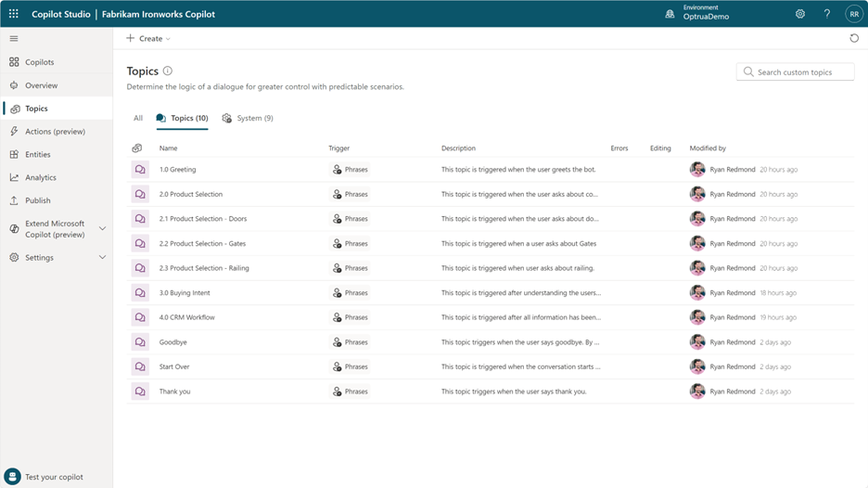Click the Copilot Studio title
868x488 pixels.
pos(61,14)
